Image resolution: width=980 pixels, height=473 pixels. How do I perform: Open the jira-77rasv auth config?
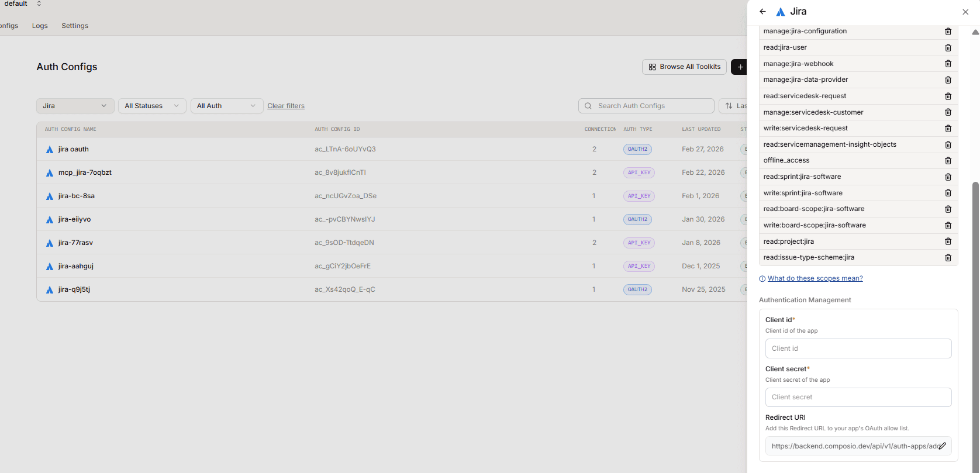tap(391, 243)
